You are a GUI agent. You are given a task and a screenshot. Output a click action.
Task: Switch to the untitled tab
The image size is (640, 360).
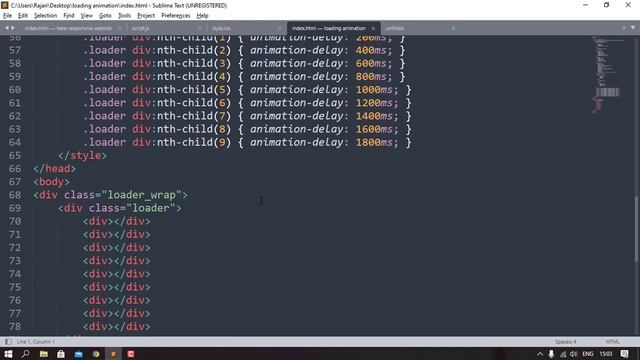pos(394,28)
